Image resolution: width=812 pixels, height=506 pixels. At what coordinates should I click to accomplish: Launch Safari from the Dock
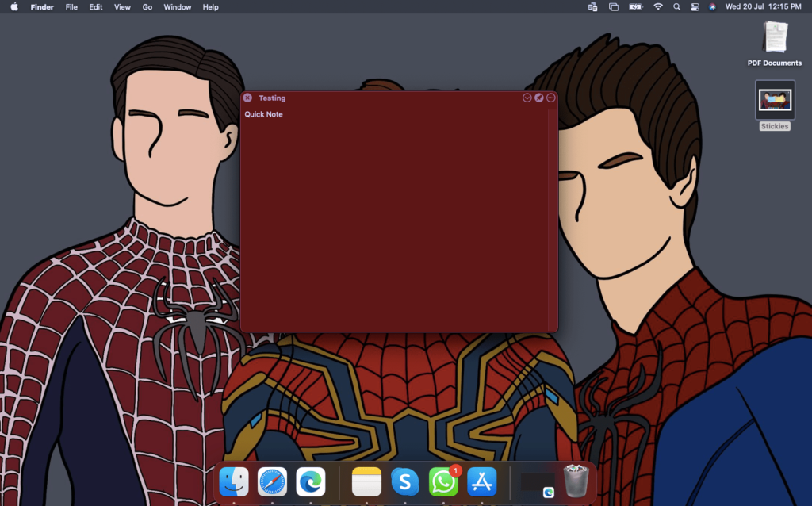pyautogui.click(x=272, y=481)
